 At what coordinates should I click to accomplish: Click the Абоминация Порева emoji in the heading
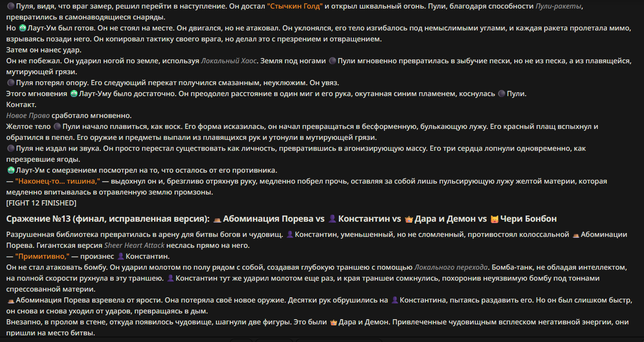[x=217, y=219]
